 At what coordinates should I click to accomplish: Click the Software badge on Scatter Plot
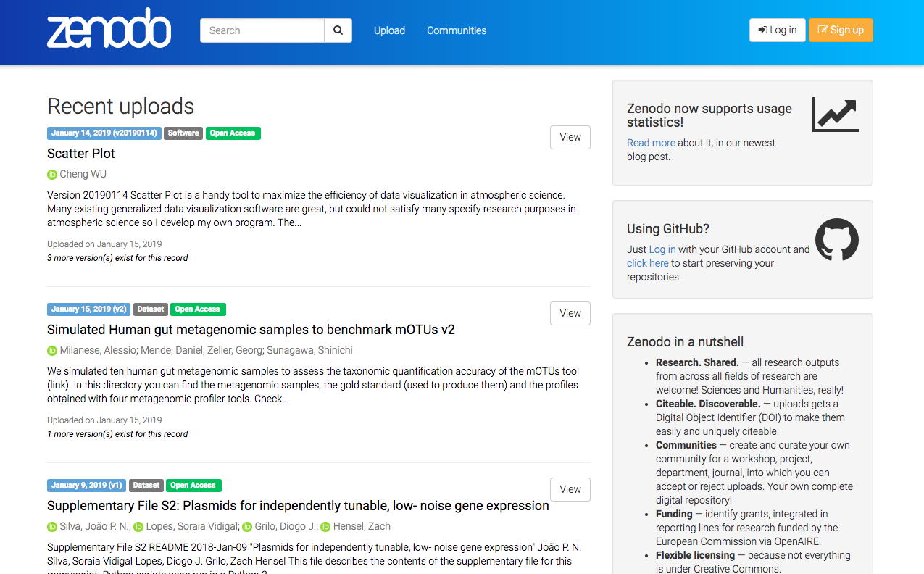click(183, 133)
